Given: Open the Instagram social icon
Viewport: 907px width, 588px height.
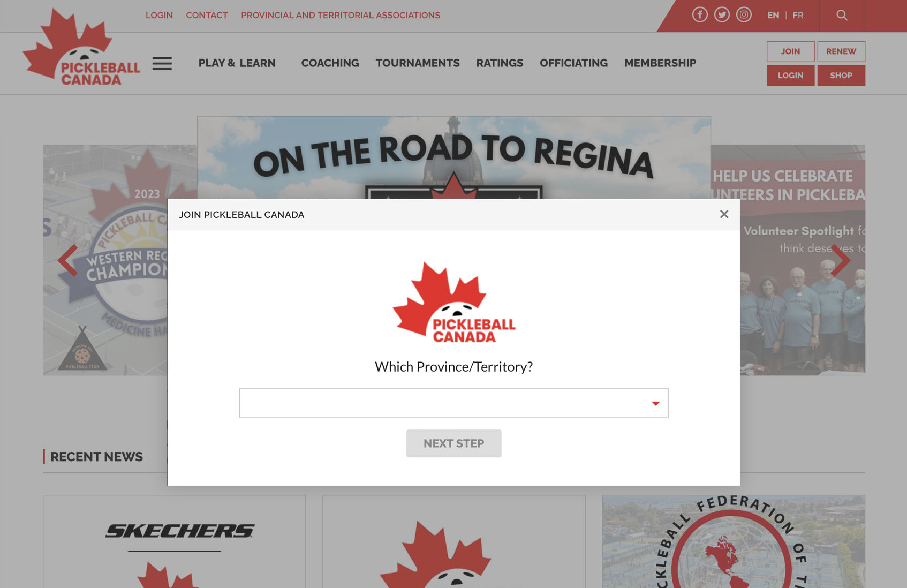Looking at the screenshot, I should [744, 15].
